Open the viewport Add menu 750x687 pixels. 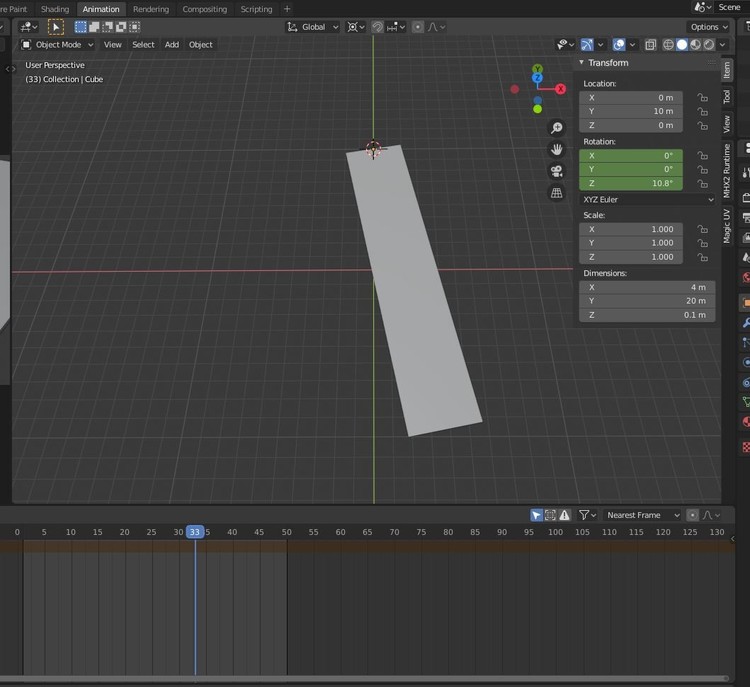172,44
